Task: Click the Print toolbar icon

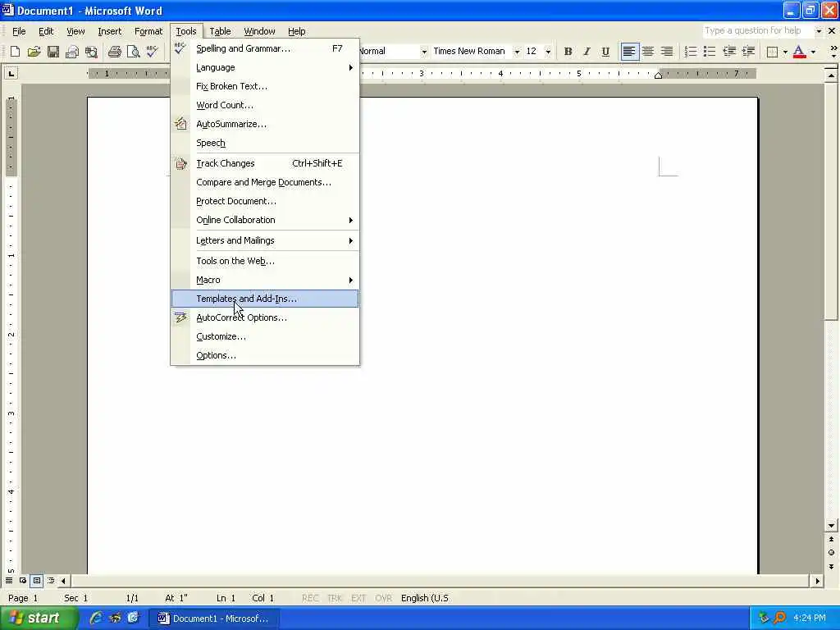Action: (114, 52)
